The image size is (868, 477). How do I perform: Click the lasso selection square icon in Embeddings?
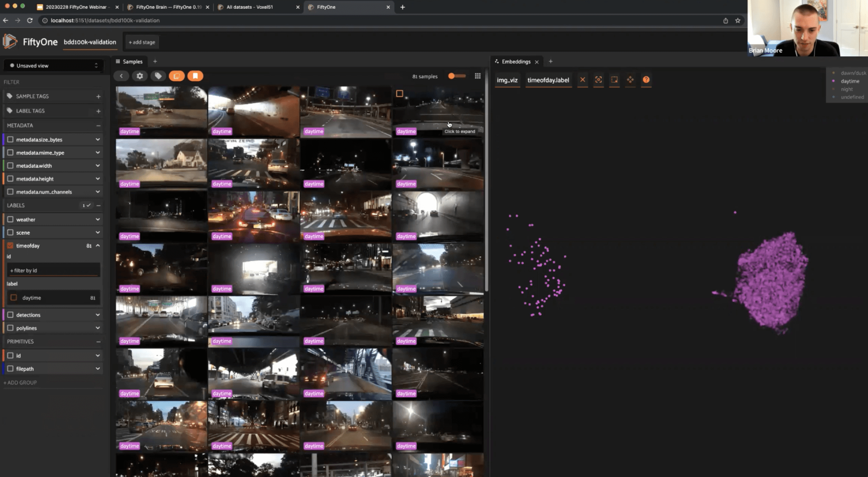[x=615, y=80]
